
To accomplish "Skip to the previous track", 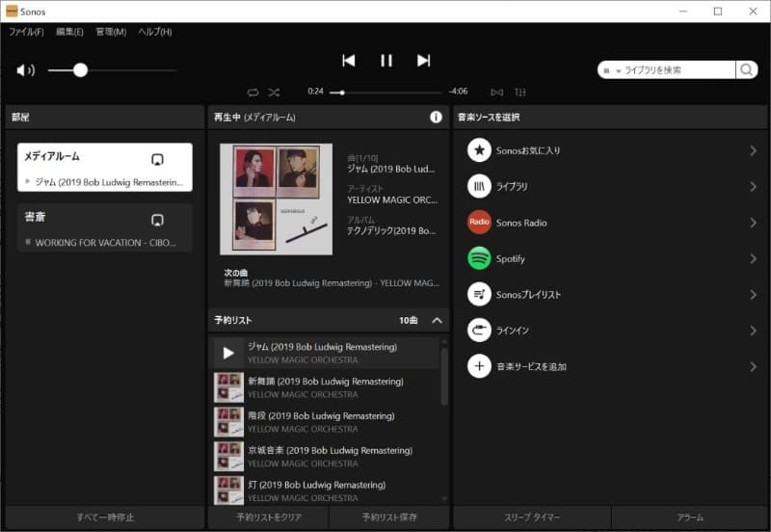I will [349, 61].
